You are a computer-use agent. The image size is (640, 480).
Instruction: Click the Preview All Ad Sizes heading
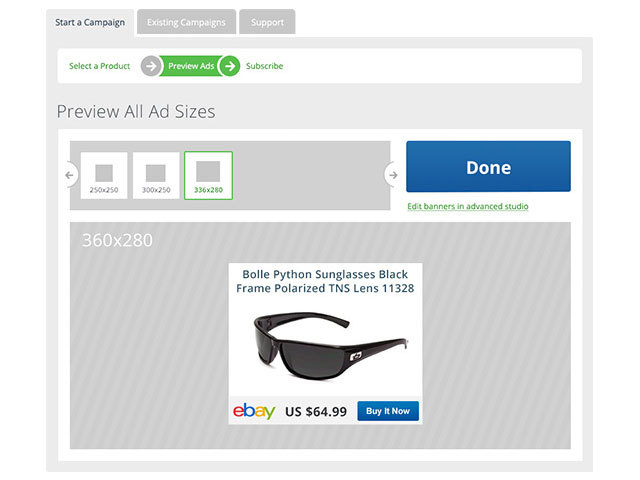coord(136,111)
